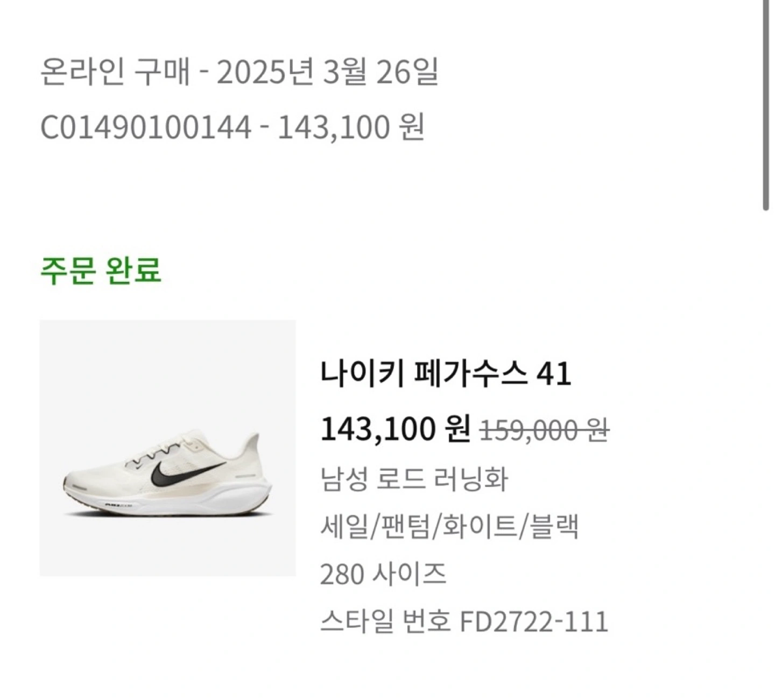Click the order date 2025년 3월 26일
The height and width of the screenshot is (700, 775).
tap(327, 72)
